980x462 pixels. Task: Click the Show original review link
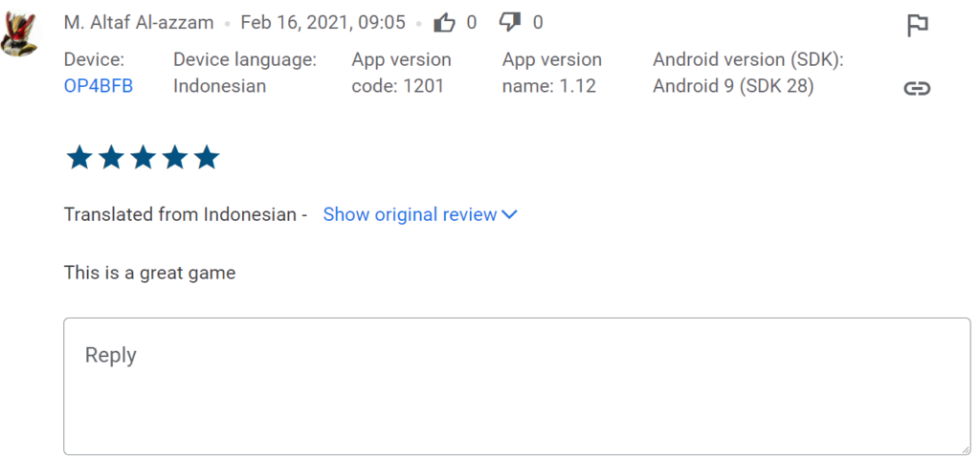[x=410, y=214]
